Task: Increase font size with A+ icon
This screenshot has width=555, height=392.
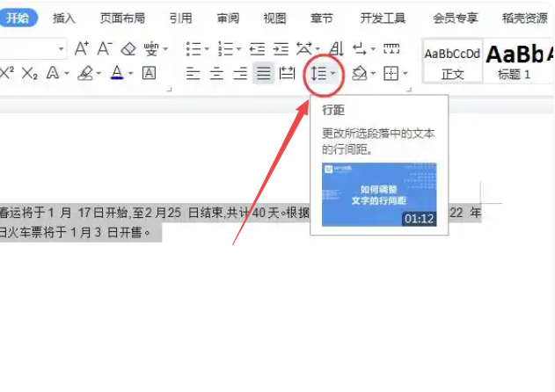Action: click(82, 48)
